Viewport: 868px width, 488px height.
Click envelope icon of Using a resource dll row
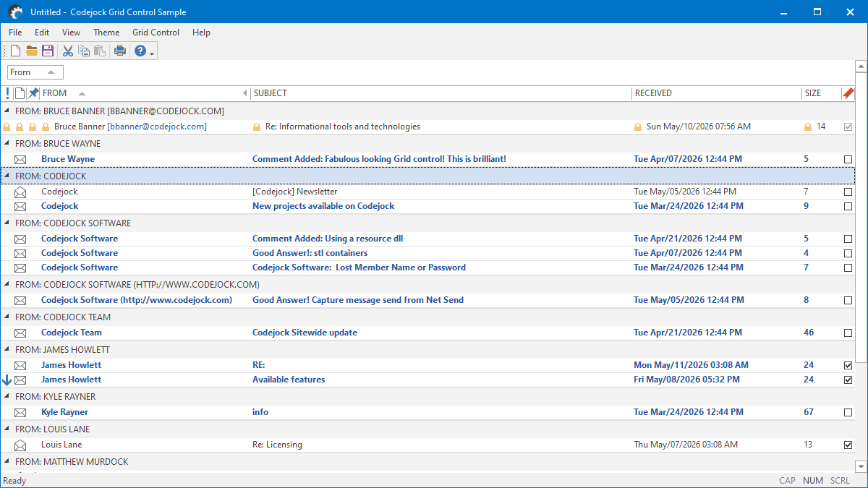[20, 239]
